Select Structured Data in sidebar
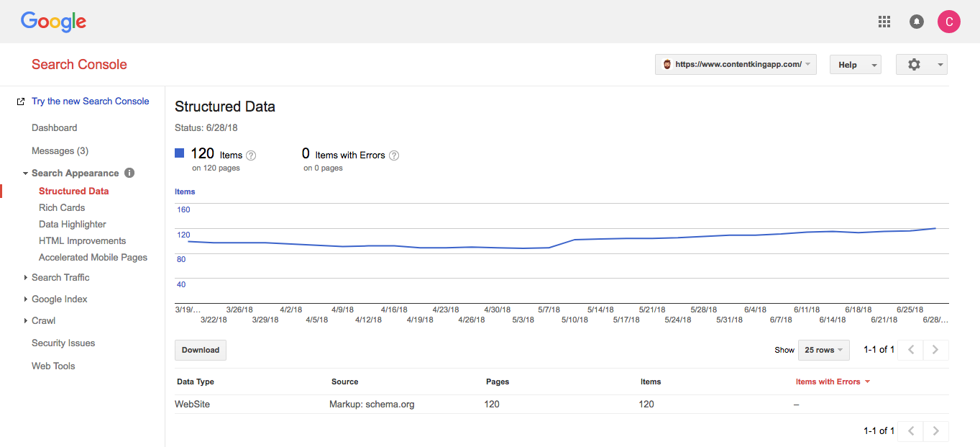Screen dimensions: 980x447 74,191
